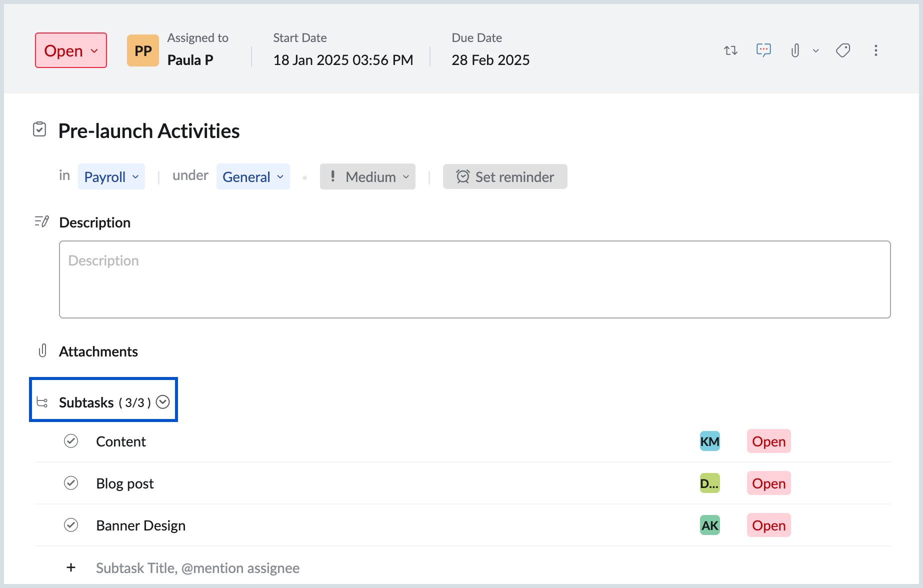Change Open status of Blog post subtask
This screenshot has width=923, height=588.
click(x=769, y=483)
